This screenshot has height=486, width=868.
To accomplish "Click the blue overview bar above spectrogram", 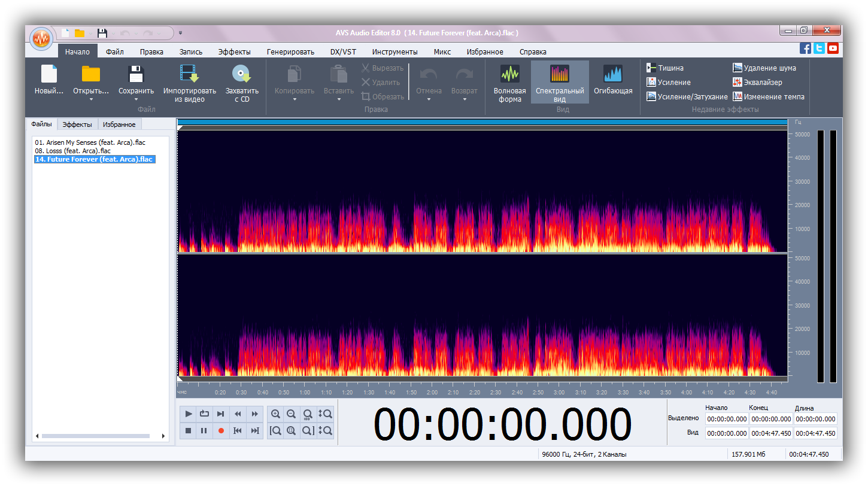I will pyautogui.click(x=482, y=122).
